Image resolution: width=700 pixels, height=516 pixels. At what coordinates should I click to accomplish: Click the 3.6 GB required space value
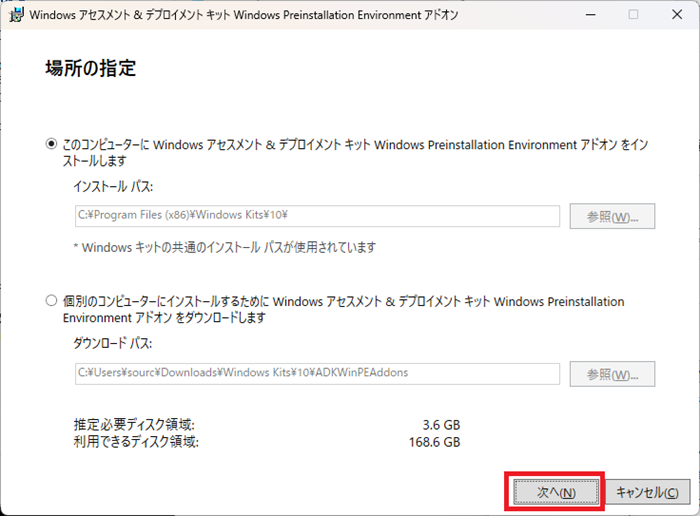tap(441, 424)
